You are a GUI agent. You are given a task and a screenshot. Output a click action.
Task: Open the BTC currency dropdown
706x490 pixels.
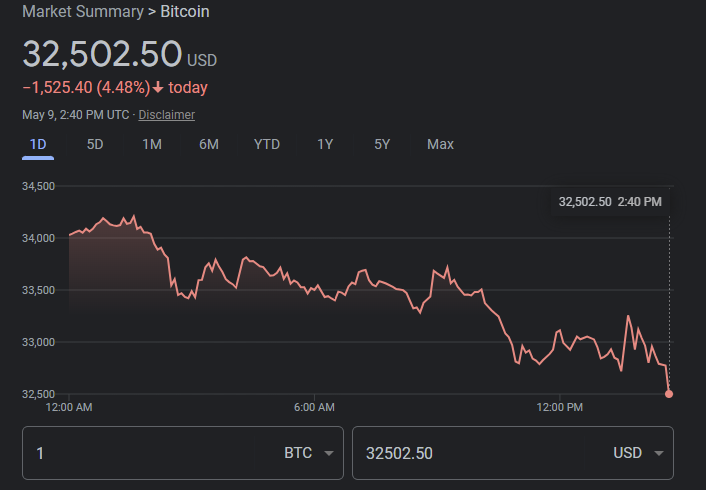[308, 453]
